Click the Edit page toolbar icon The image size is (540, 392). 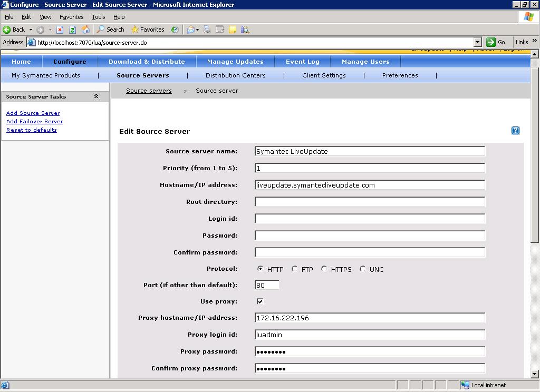[220, 30]
